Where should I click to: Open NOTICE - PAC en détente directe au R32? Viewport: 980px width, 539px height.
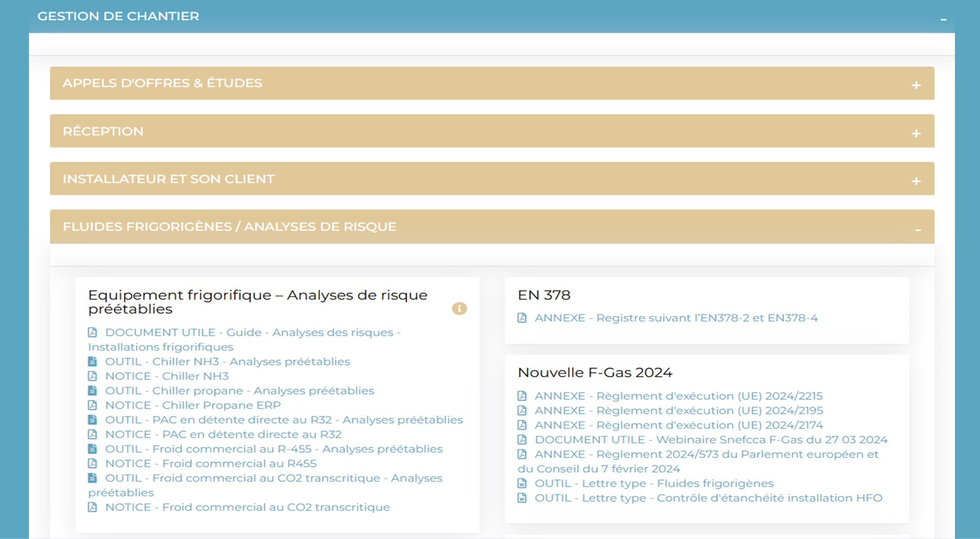click(x=223, y=434)
